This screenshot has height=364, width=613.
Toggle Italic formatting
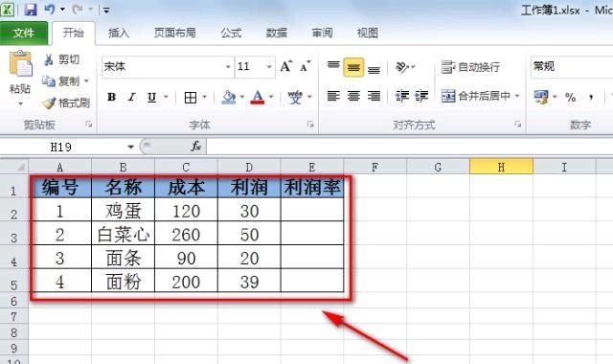[131, 97]
